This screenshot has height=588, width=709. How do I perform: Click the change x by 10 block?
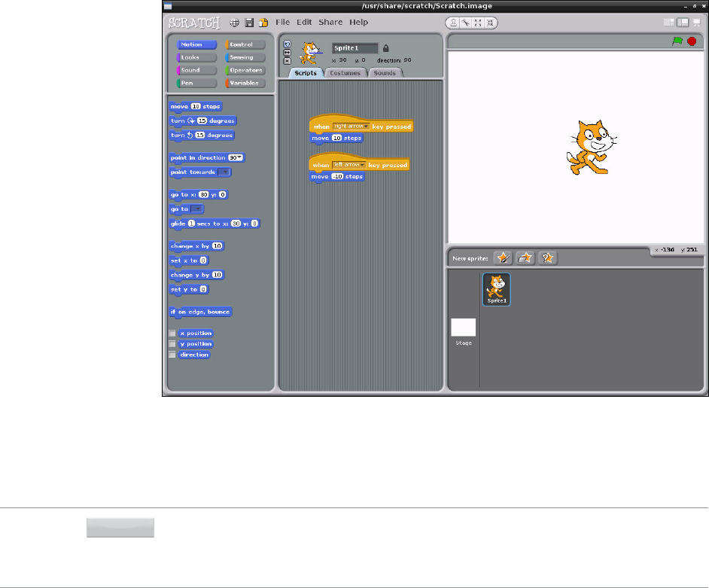pos(196,246)
